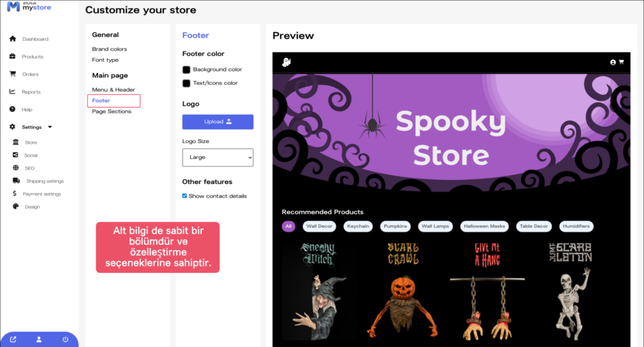Image resolution: width=644 pixels, height=347 pixels.
Task: Open the external link icon in bottom bar
Action: [13, 339]
